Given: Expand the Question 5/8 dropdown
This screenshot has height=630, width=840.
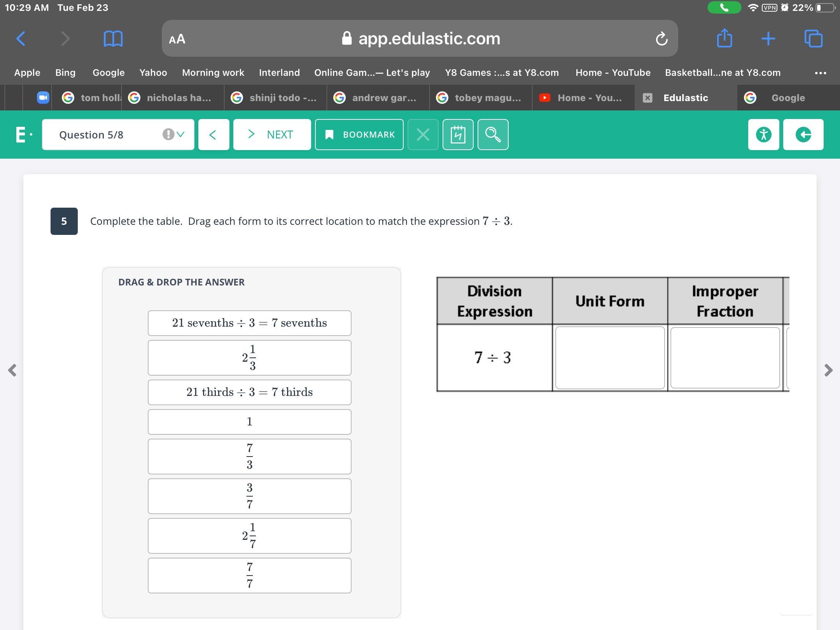Looking at the screenshot, I should tap(180, 135).
